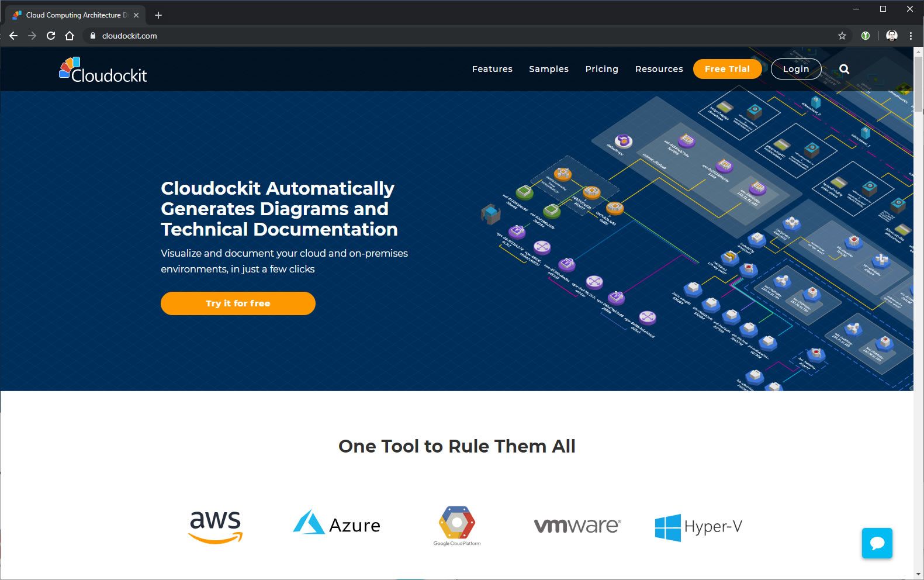The height and width of the screenshot is (580, 924).
Task: Open Chrome three-dot menu
Action: click(x=911, y=36)
